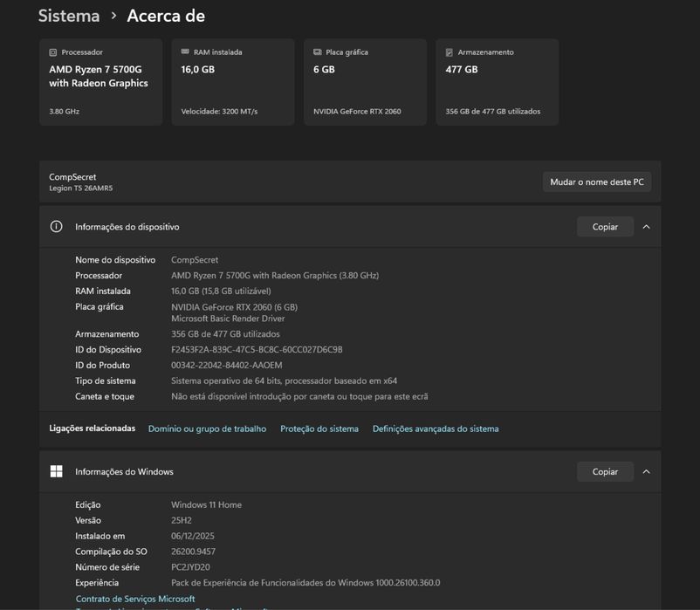Screen dimensions: 700x610
Task: Click the chip icon on the Processador card
Action: pyautogui.click(x=52, y=52)
